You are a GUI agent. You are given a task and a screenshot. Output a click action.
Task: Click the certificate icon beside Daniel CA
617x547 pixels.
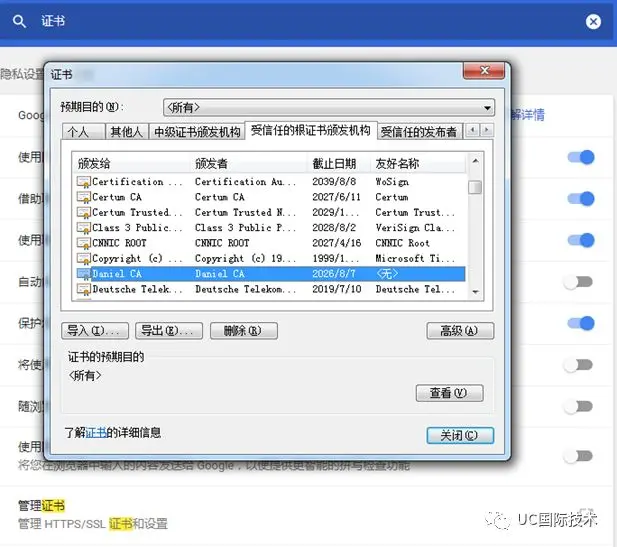click(x=83, y=274)
